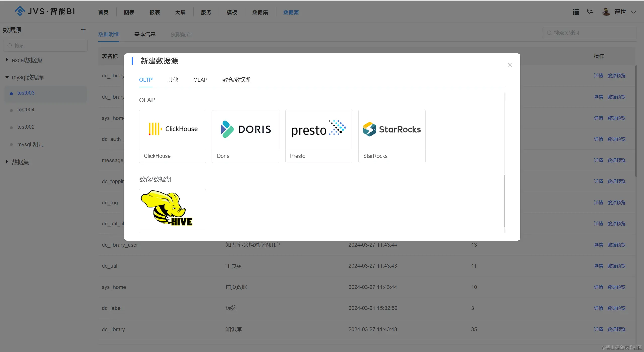644x352 pixels.
Task: Expand the 数据集 tree node
Action: 7,162
